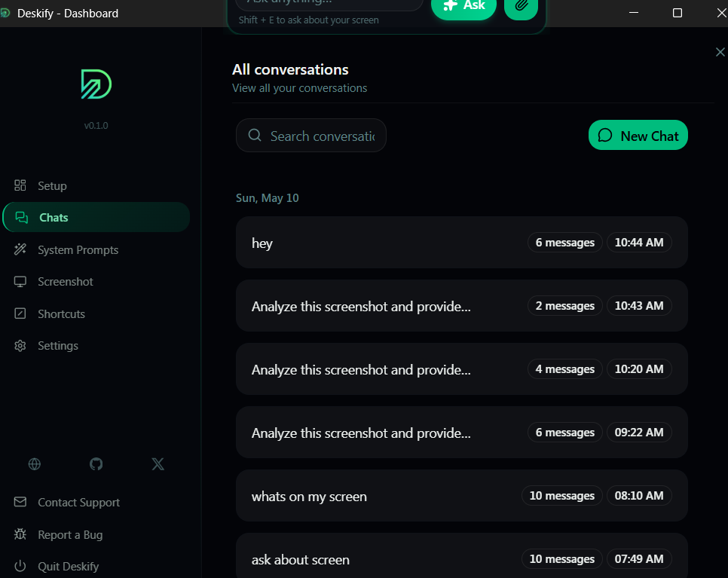Click the 'All conversations' heading
Image resolution: width=728 pixels, height=578 pixels.
(x=290, y=69)
